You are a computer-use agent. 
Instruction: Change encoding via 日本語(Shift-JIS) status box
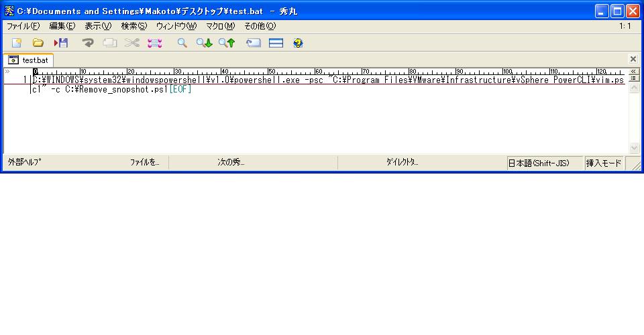(545, 163)
